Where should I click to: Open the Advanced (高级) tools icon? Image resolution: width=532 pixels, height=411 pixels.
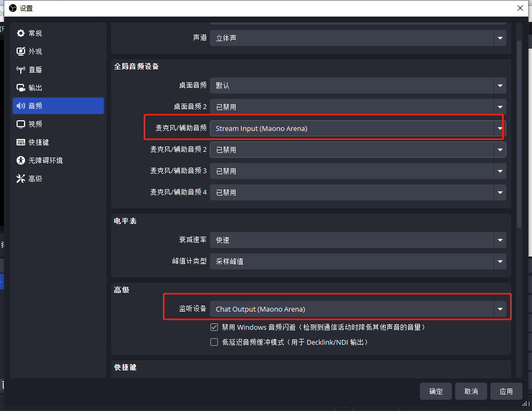point(21,179)
